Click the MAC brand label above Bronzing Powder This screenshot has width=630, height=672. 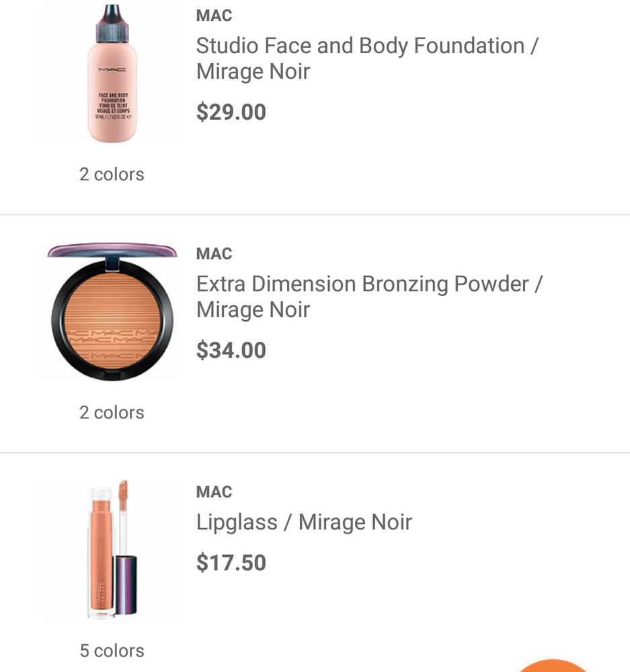pos(214,254)
